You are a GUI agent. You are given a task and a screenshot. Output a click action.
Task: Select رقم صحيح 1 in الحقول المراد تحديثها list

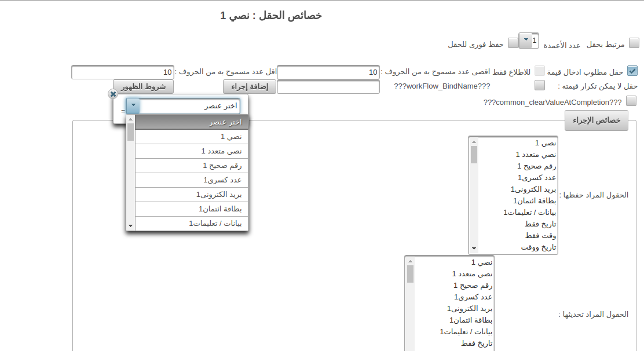(x=454, y=285)
